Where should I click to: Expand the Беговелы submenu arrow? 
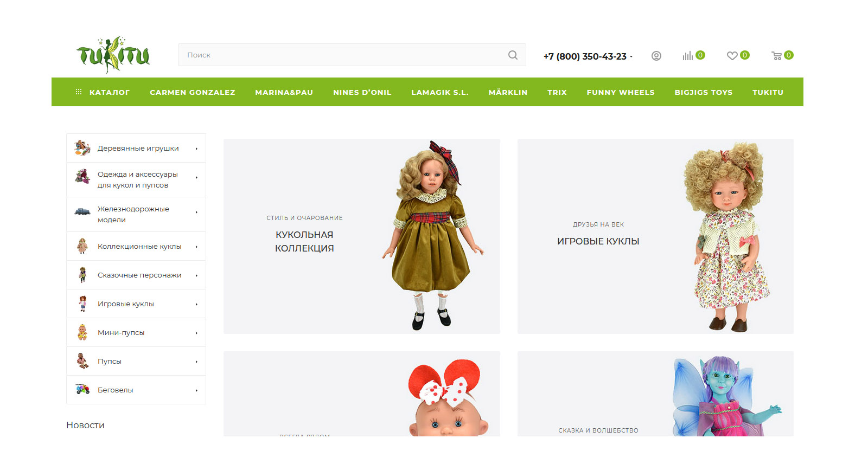[x=196, y=390]
